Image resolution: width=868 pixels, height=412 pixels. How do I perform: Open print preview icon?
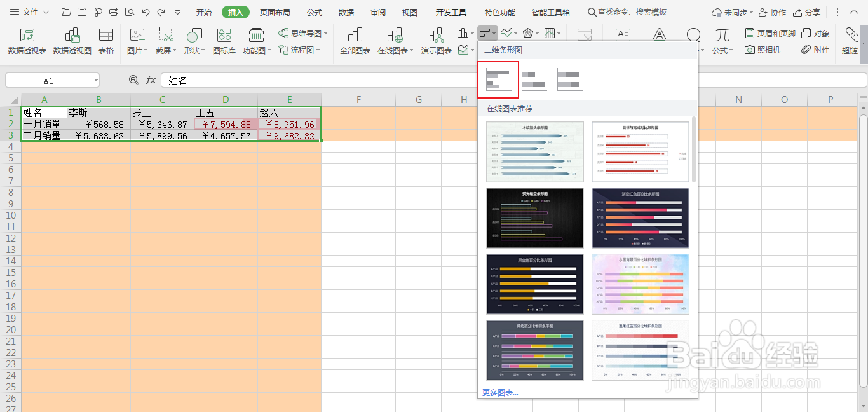pos(130,12)
